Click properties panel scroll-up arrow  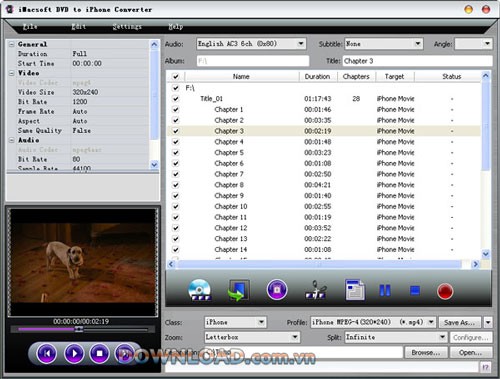coord(154,44)
